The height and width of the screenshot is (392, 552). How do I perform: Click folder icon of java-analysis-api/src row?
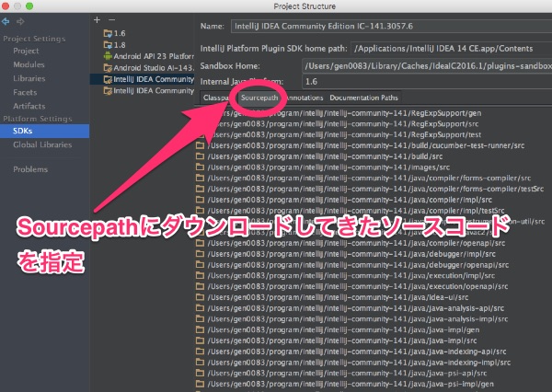200,308
